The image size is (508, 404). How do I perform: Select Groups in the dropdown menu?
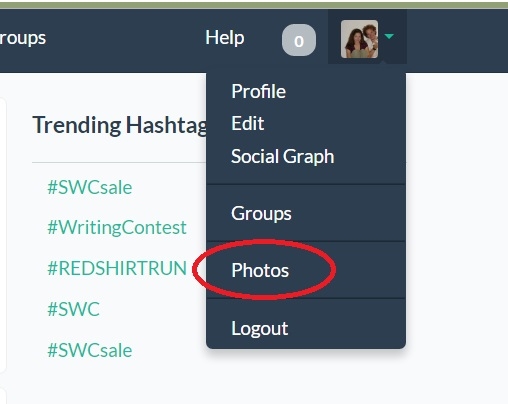point(261,213)
